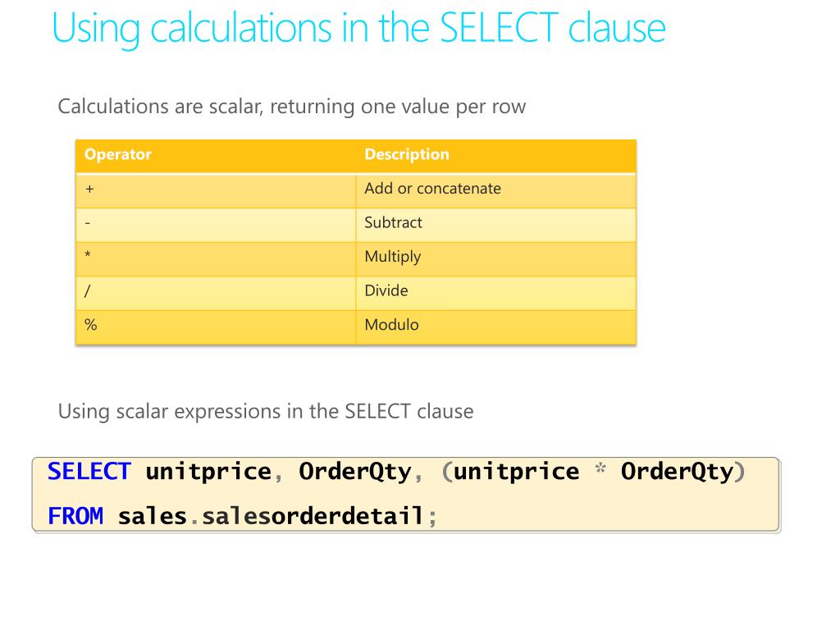The height and width of the screenshot is (630, 840).
Task: Click the first 'OrderQty' in the query
Action: 355,472
